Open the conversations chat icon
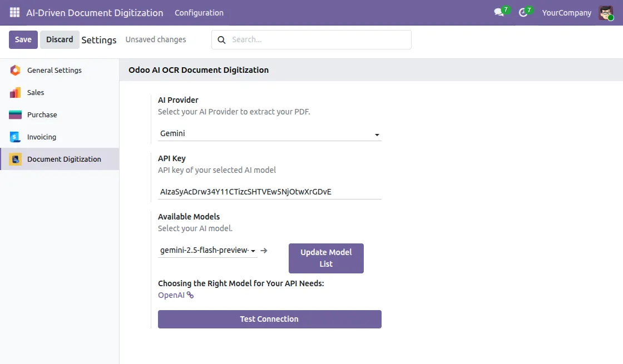The image size is (623, 364). (499, 13)
